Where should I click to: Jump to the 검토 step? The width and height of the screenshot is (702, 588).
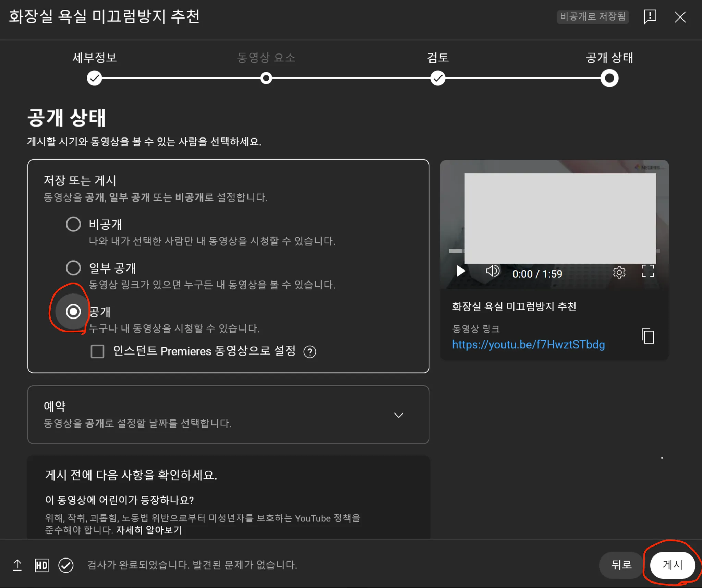click(x=438, y=78)
